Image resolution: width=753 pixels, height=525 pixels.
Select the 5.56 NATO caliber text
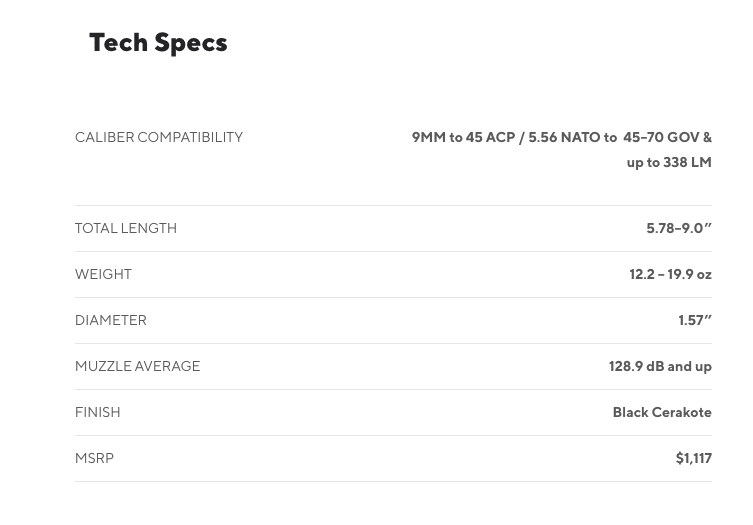(x=564, y=137)
